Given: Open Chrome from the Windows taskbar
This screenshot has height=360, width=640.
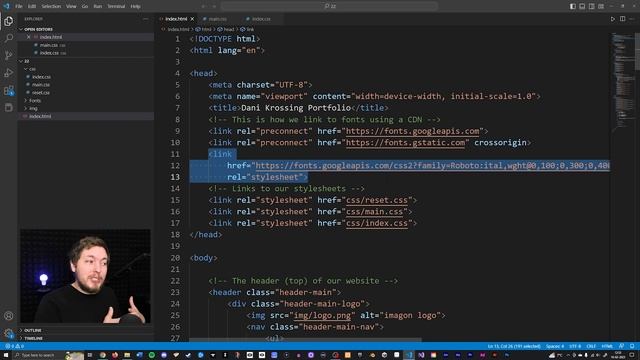Looking at the screenshot, I should pyautogui.click(x=102, y=356).
